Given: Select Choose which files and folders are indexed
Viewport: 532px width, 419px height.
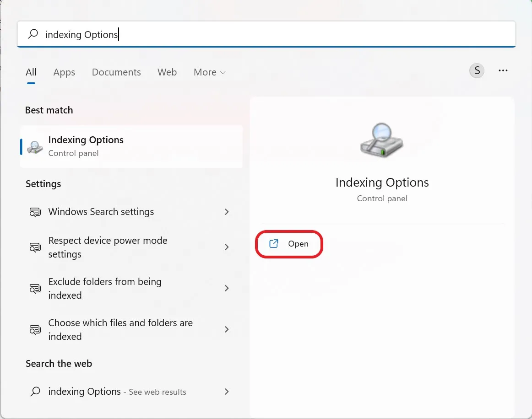Looking at the screenshot, I should pyautogui.click(x=120, y=329).
